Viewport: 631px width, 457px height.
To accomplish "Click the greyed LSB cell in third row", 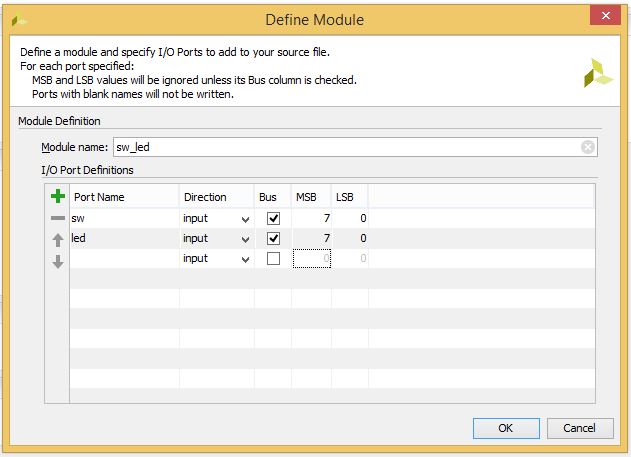I will [350, 259].
